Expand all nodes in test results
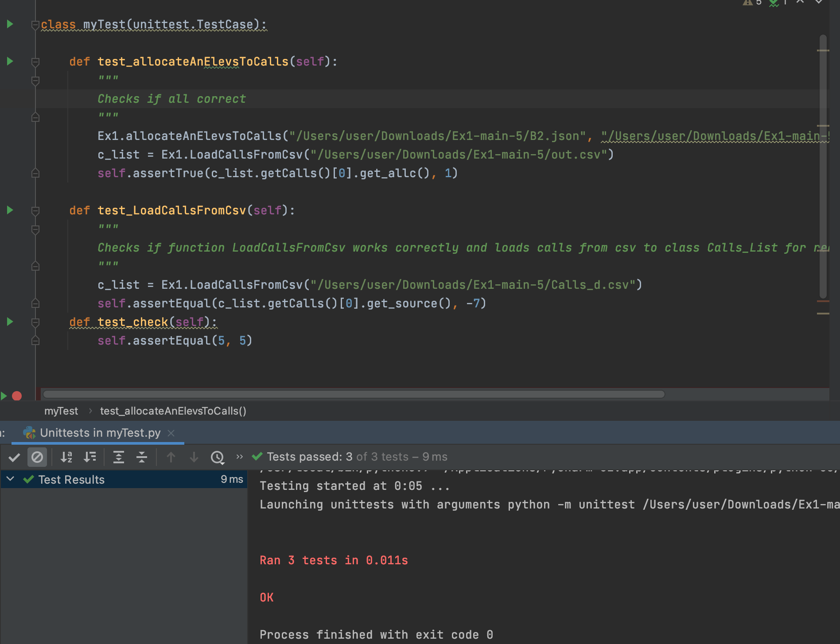Viewport: 840px width, 644px height. coord(119,457)
